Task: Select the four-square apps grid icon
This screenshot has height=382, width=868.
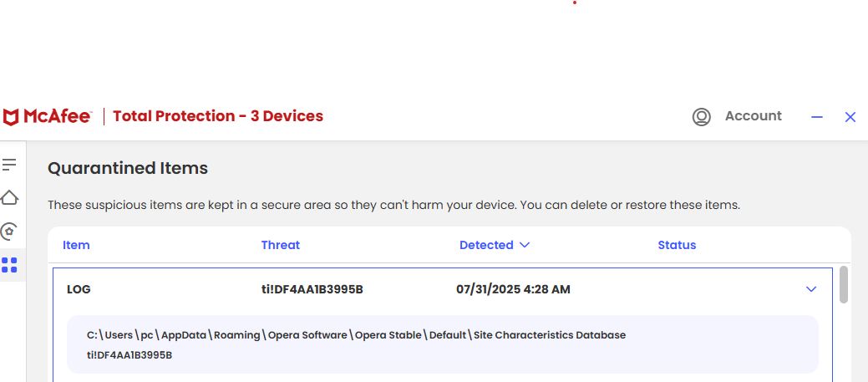Action: pos(9,265)
